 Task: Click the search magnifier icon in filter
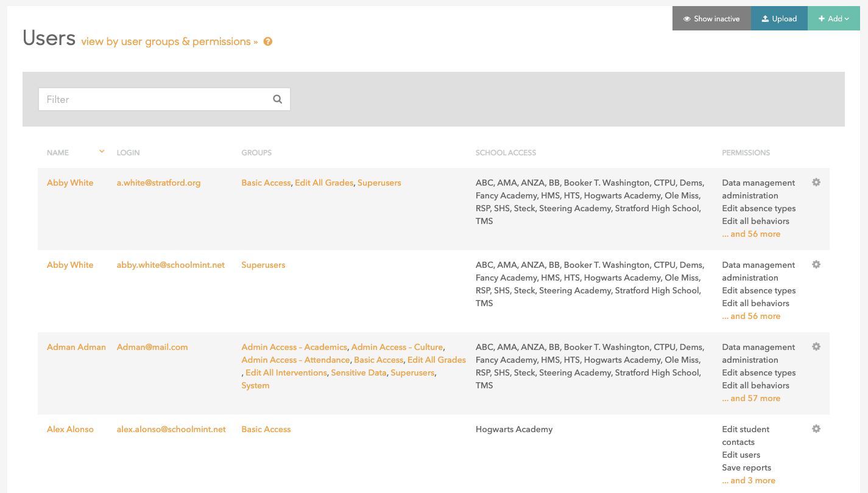[277, 99]
